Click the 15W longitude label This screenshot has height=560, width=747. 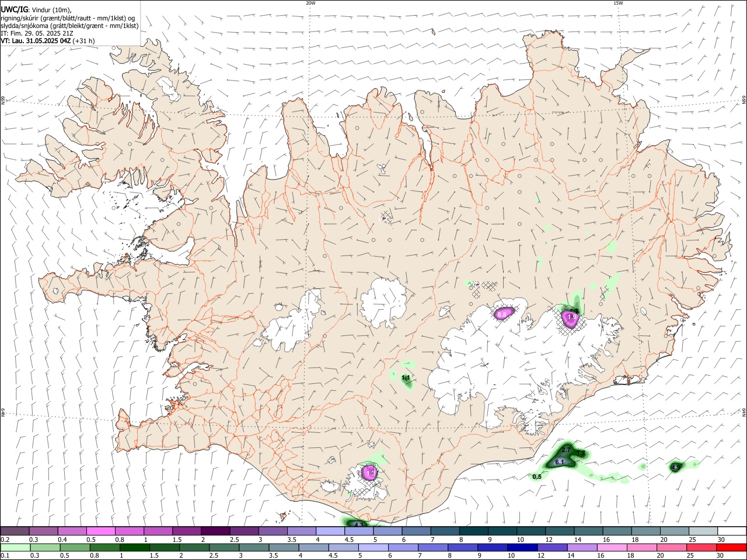pyautogui.click(x=618, y=3)
